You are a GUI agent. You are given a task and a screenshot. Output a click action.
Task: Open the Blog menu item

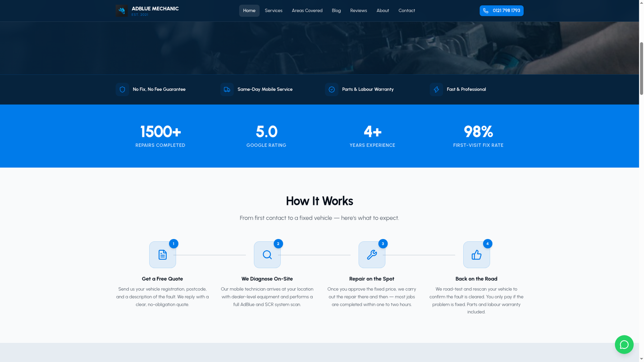[x=336, y=10]
